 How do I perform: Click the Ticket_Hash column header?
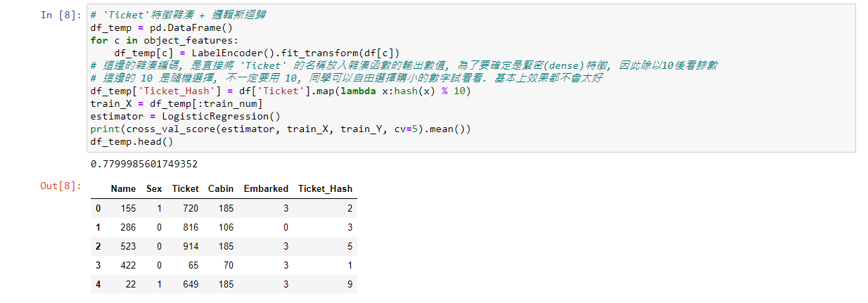tap(325, 188)
